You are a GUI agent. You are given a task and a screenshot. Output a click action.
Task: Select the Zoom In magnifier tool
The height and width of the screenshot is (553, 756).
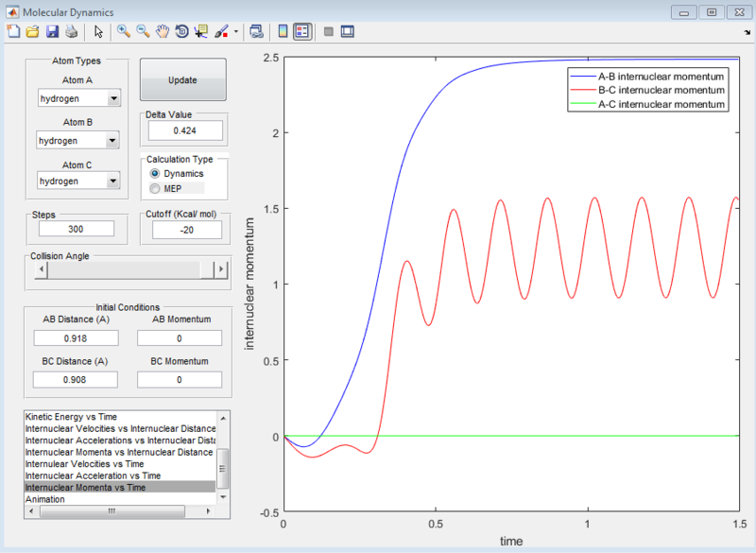tap(123, 31)
